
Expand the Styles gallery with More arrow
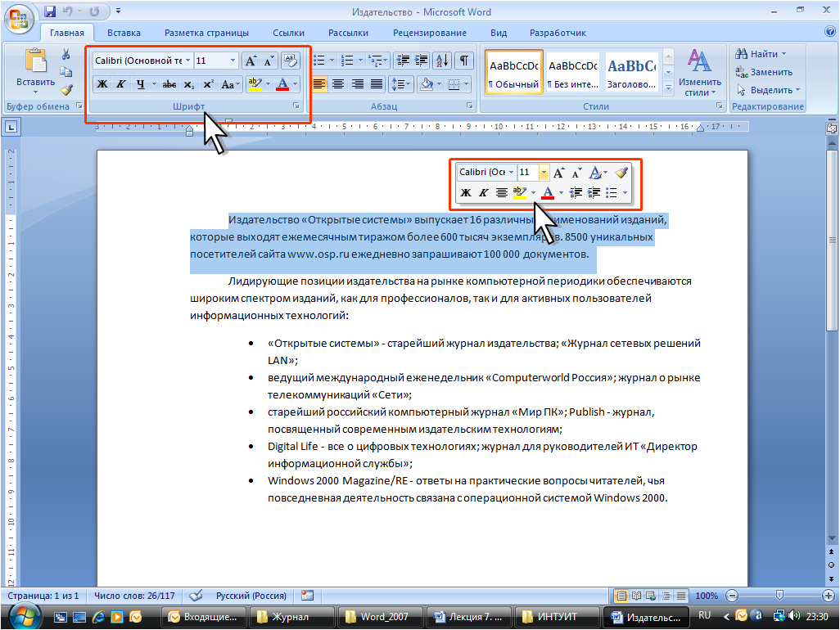(668, 88)
